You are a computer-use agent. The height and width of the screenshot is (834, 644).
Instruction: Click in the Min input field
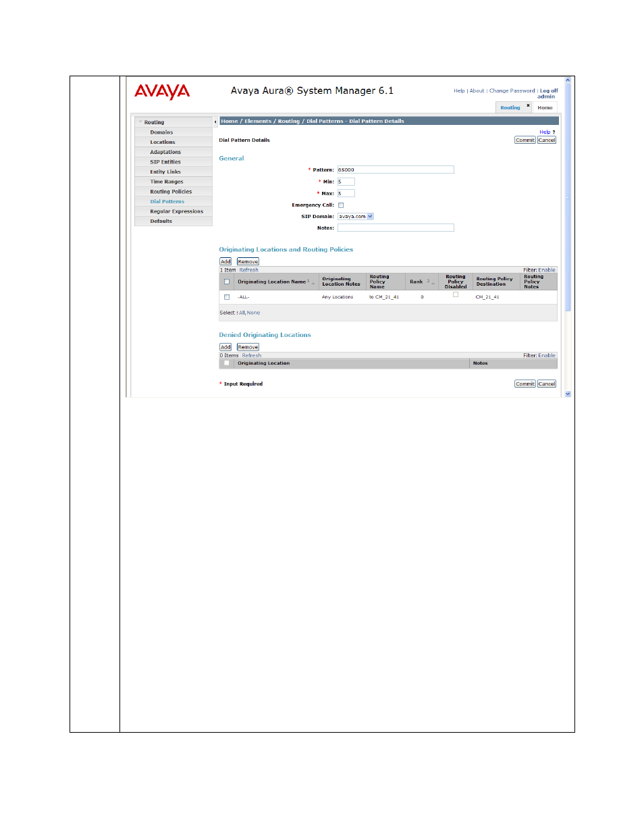[x=346, y=182]
